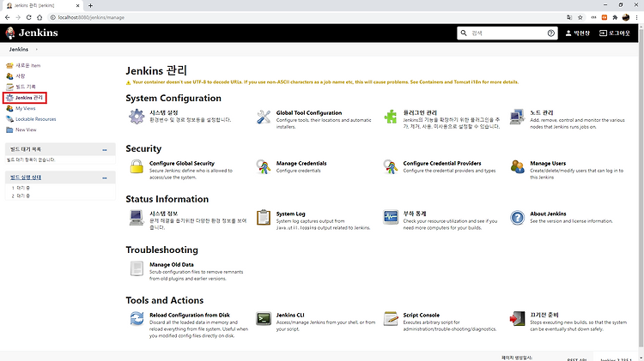This screenshot has height=361, width=644.
Task: Open the Manage Credentials link
Action: tap(301, 163)
